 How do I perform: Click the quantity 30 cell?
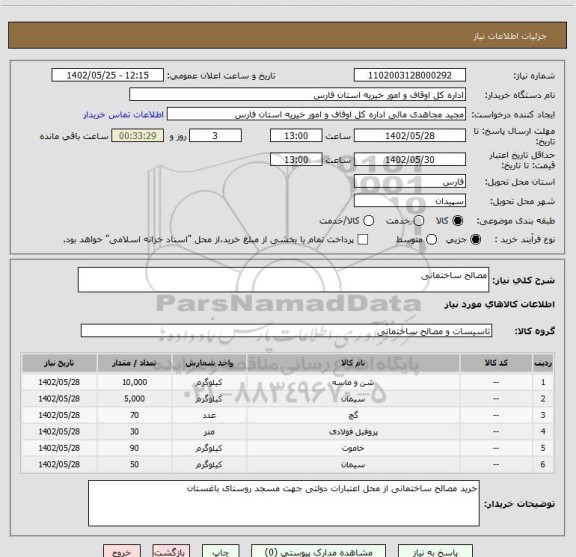tap(134, 432)
